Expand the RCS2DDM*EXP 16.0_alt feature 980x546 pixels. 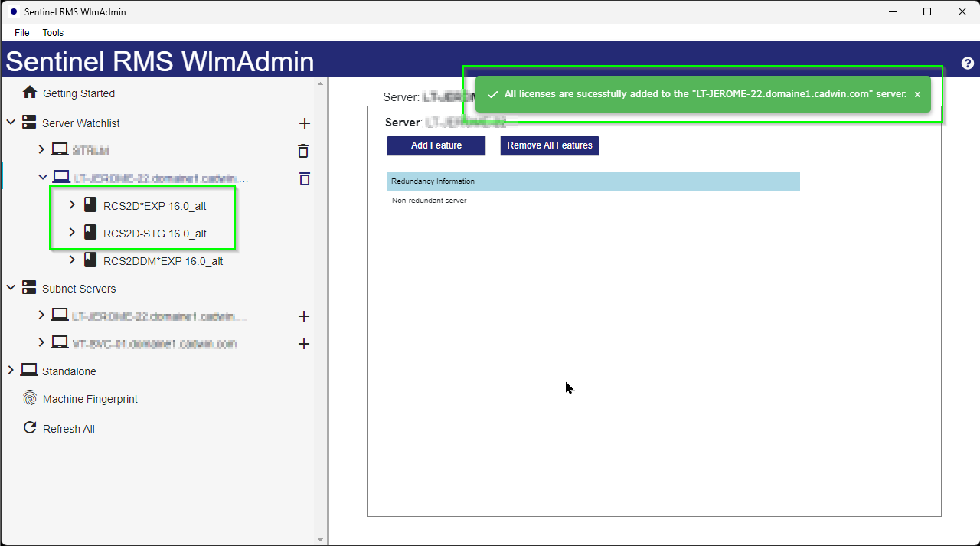tap(72, 260)
